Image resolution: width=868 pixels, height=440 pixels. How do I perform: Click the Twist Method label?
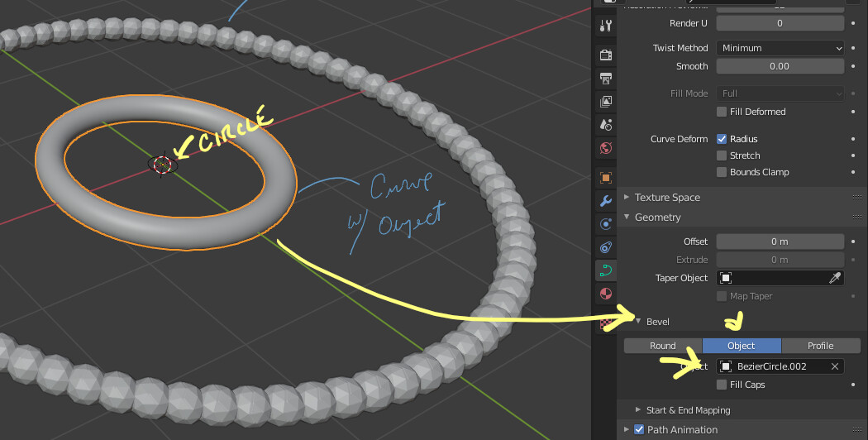pos(680,48)
